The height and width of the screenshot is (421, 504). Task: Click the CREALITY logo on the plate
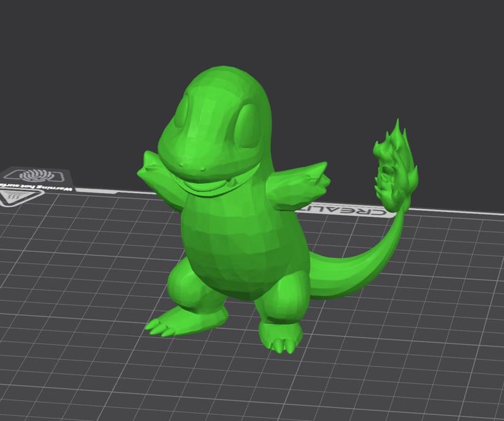pos(343,209)
